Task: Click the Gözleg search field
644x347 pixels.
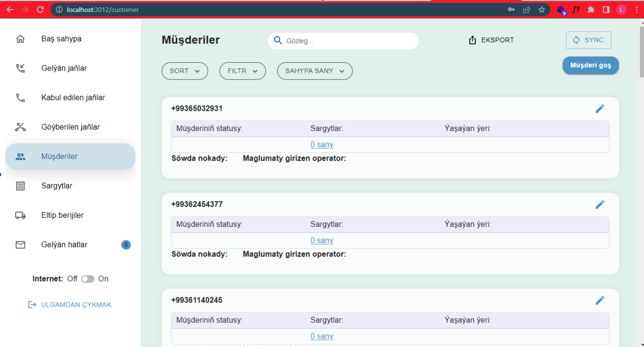Action: [343, 41]
